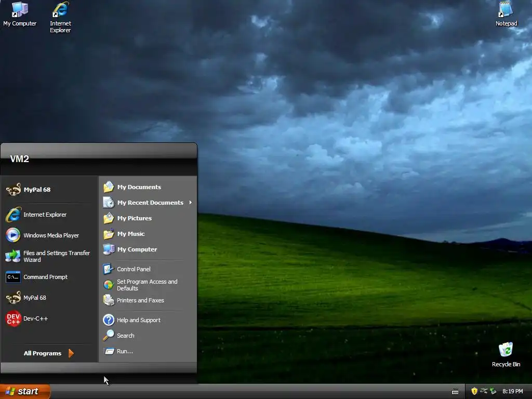Screen dimensions: 532x399
Task: Click the VM2 user name header
Action: (19, 159)
